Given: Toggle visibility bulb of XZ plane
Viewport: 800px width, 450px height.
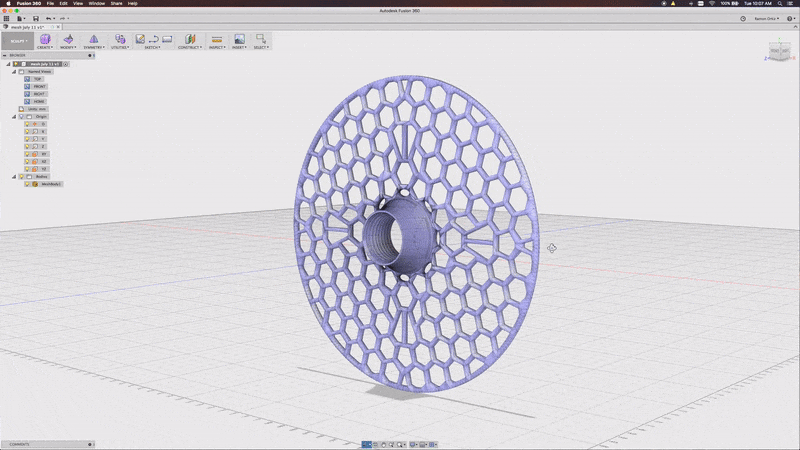Looking at the screenshot, I should point(27,161).
